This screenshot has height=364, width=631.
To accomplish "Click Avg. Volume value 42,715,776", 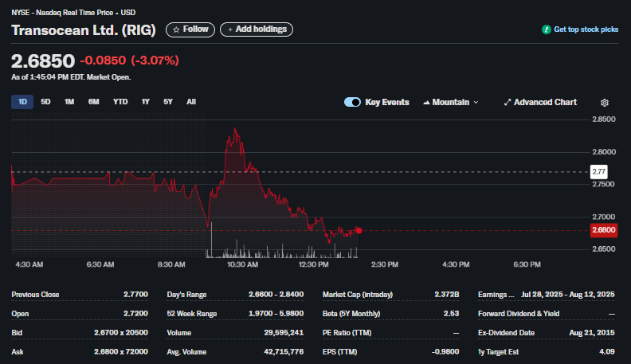I will [x=284, y=351].
